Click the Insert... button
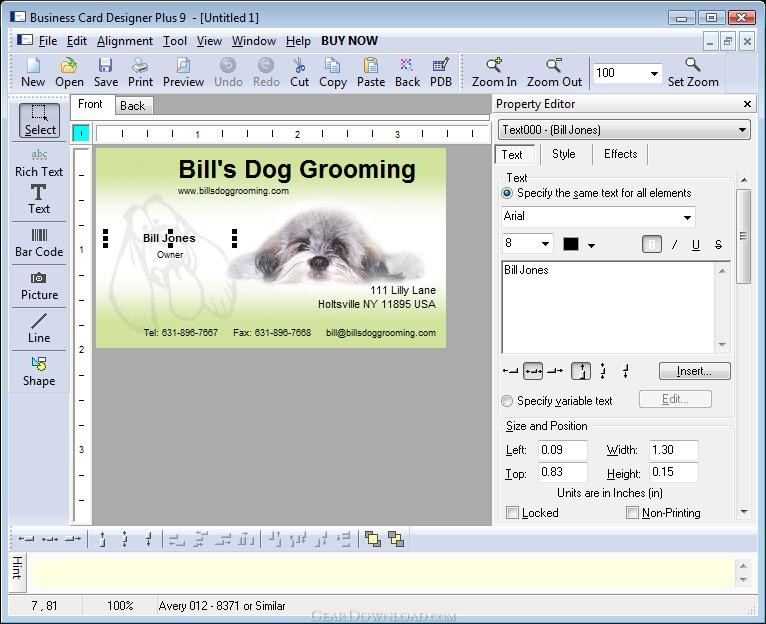This screenshot has height=624, width=766. pyautogui.click(x=694, y=371)
